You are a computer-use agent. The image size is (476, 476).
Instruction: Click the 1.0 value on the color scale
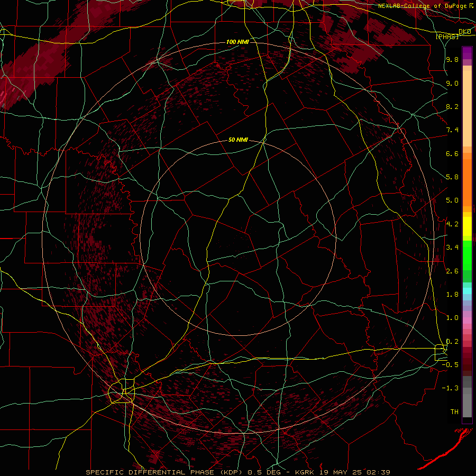click(x=452, y=318)
